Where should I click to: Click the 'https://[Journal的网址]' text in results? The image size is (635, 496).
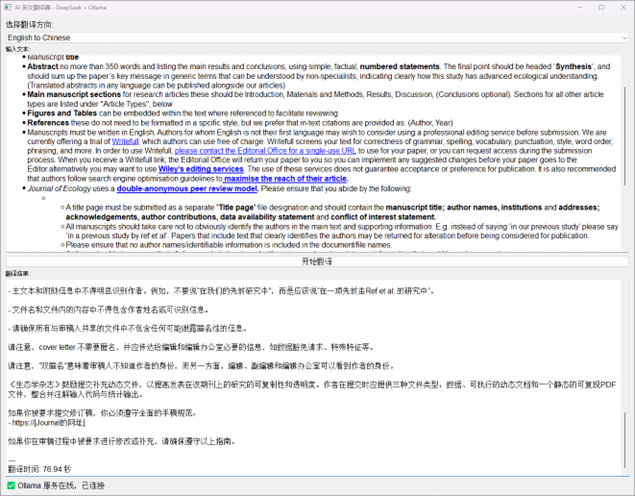(x=49, y=423)
